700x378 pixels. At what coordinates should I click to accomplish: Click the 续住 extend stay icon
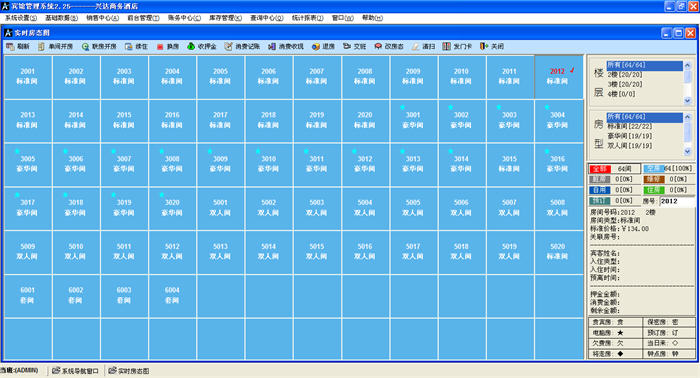click(129, 46)
